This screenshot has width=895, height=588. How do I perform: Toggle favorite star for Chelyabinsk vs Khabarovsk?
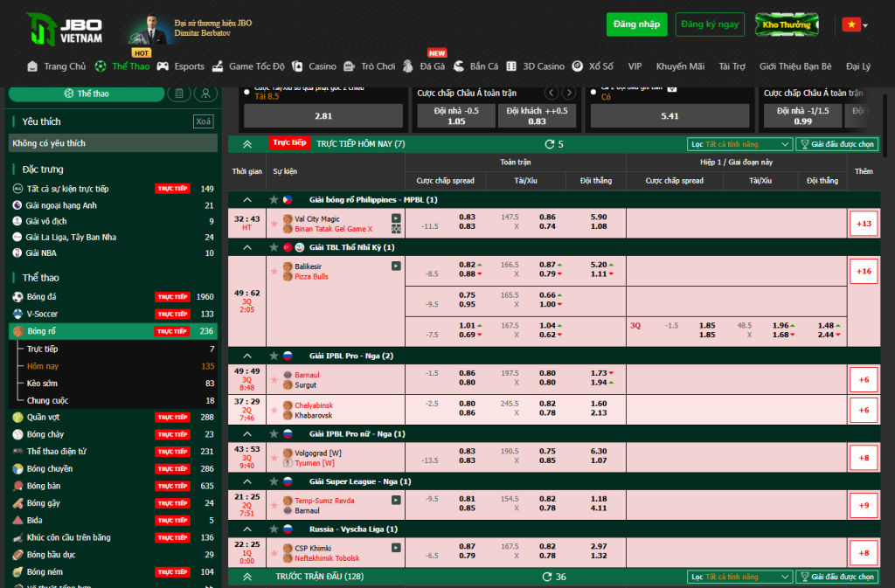274,410
